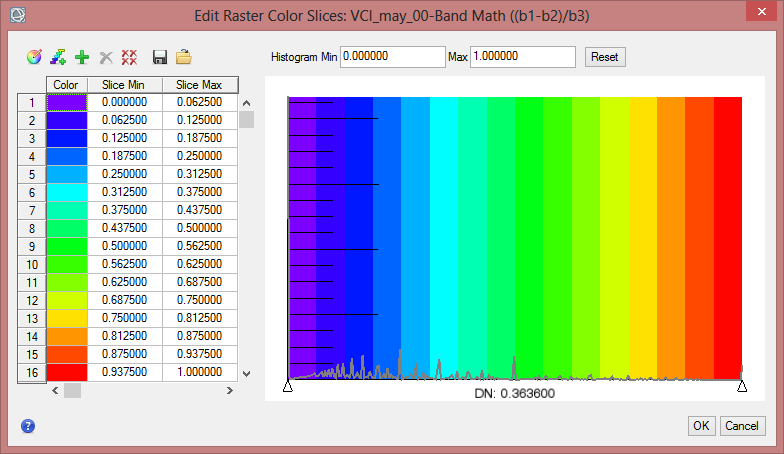Open the change color table icon

point(34,58)
